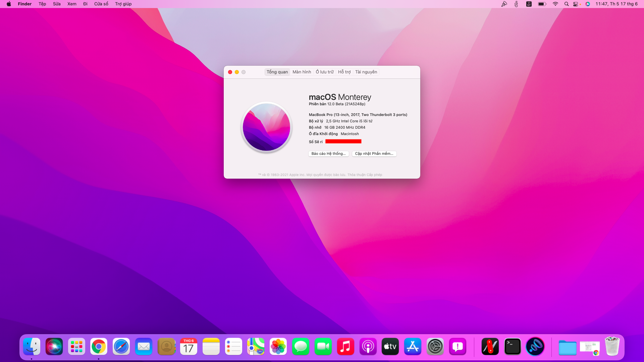Select the Tài nguyên tab

pyautogui.click(x=366, y=72)
